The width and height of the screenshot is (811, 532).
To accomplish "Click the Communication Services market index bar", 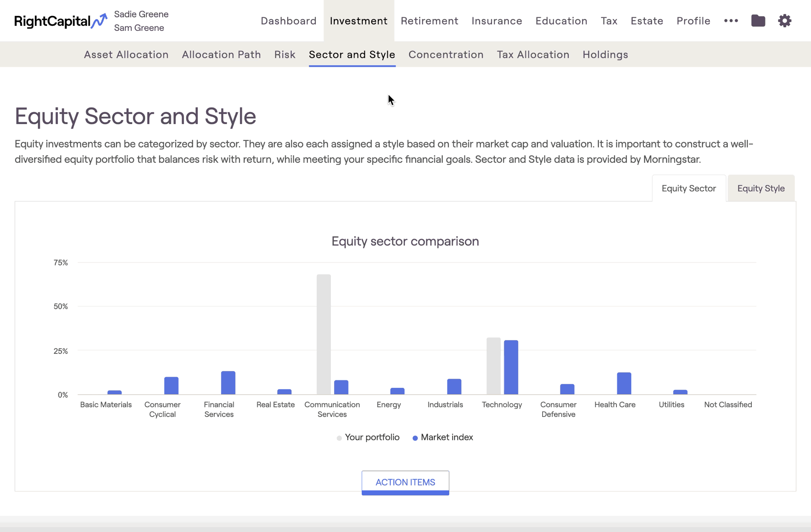I will [x=341, y=387].
